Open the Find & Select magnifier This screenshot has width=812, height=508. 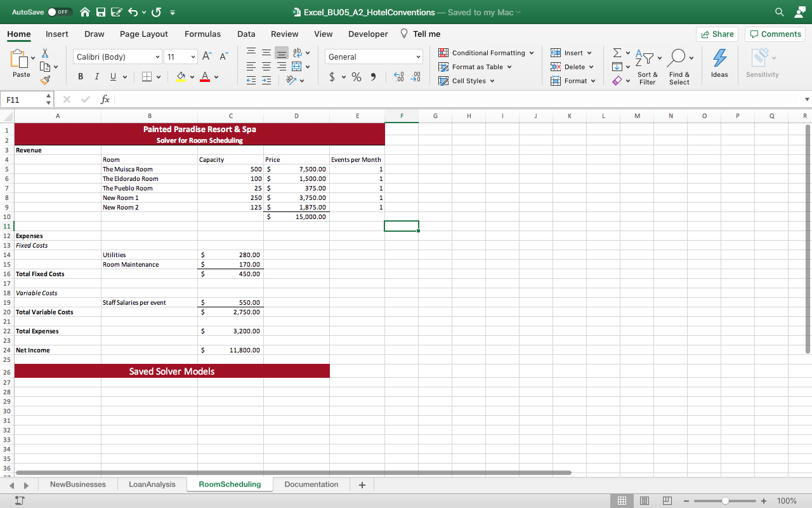point(676,58)
